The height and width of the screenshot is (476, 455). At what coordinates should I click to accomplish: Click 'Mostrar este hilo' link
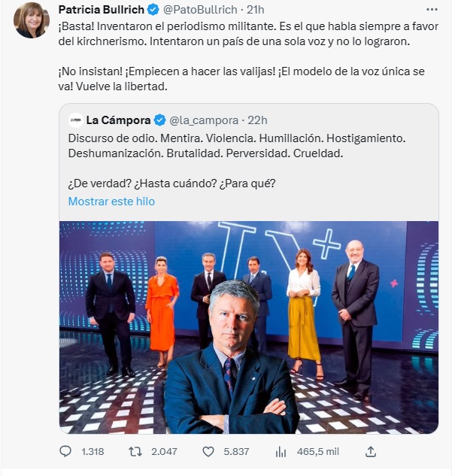coord(111,202)
